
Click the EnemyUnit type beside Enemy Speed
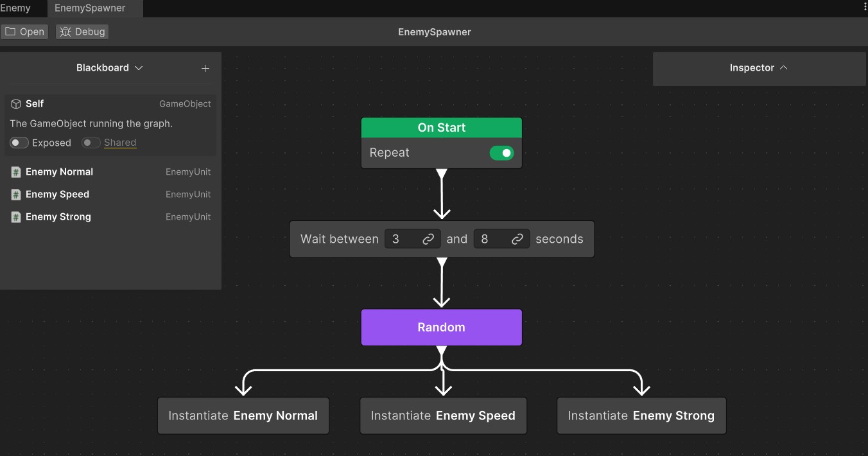click(x=188, y=195)
